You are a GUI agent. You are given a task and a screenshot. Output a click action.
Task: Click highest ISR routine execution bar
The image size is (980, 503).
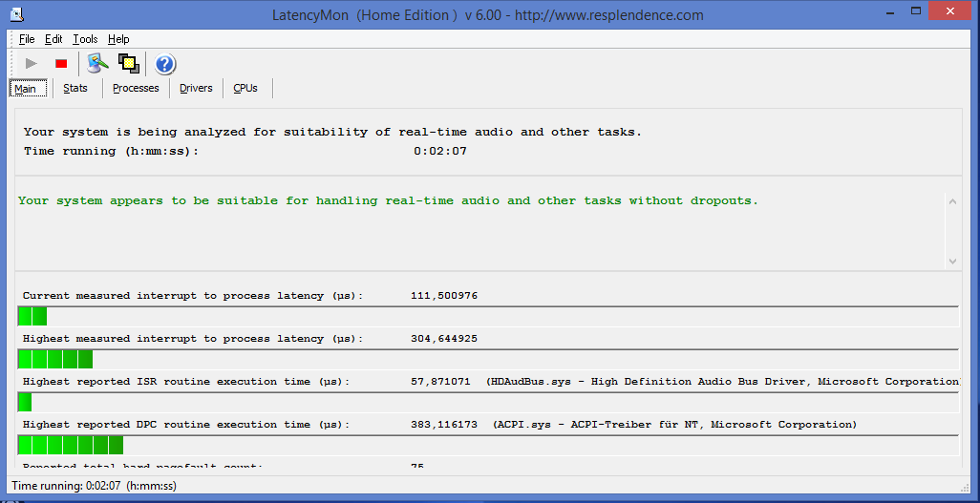click(x=488, y=402)
